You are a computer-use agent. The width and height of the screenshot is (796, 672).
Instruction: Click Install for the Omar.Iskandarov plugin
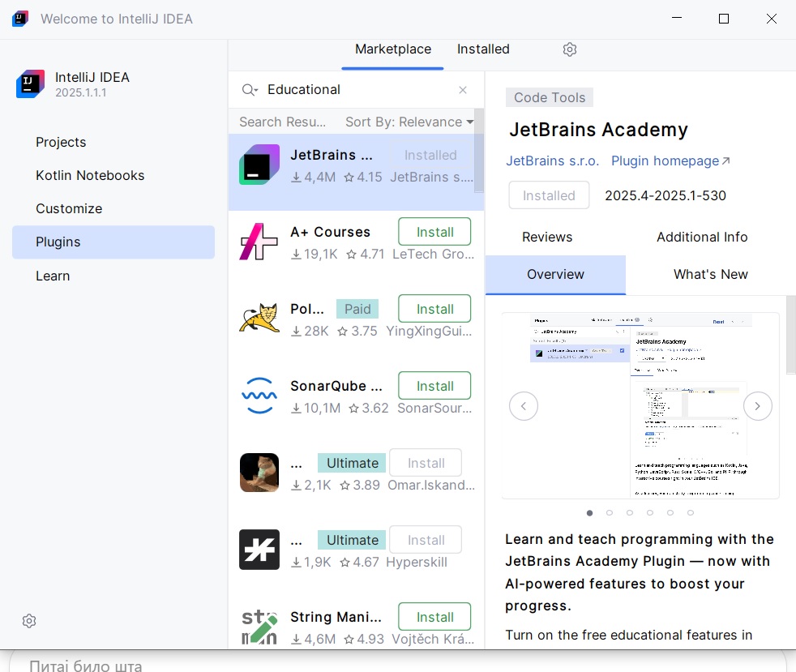[x=426, y=464]
